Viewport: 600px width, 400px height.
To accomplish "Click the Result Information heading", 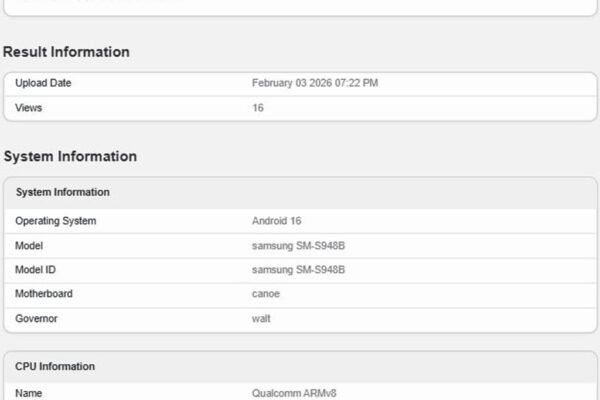I will click(66, 51).
